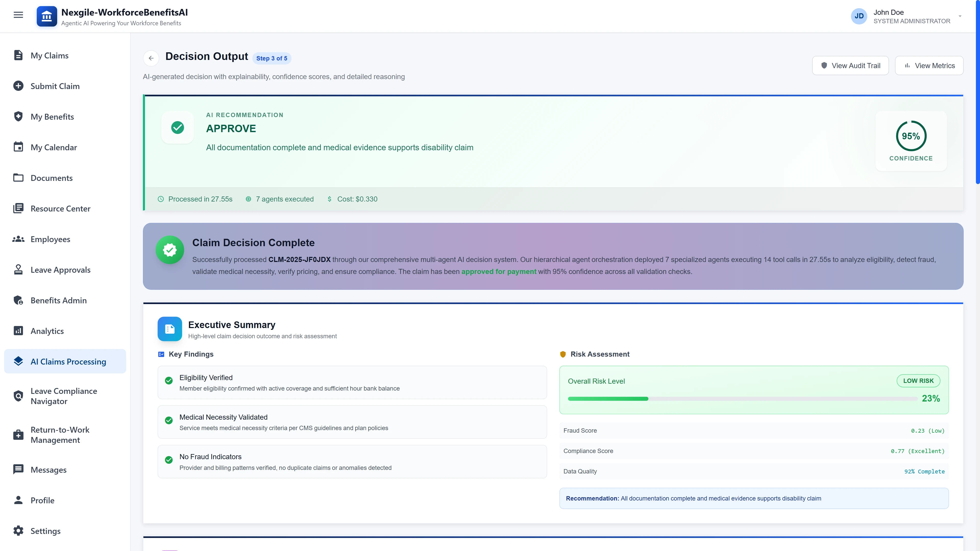Click the My Calendar icon

click(18, 147)
